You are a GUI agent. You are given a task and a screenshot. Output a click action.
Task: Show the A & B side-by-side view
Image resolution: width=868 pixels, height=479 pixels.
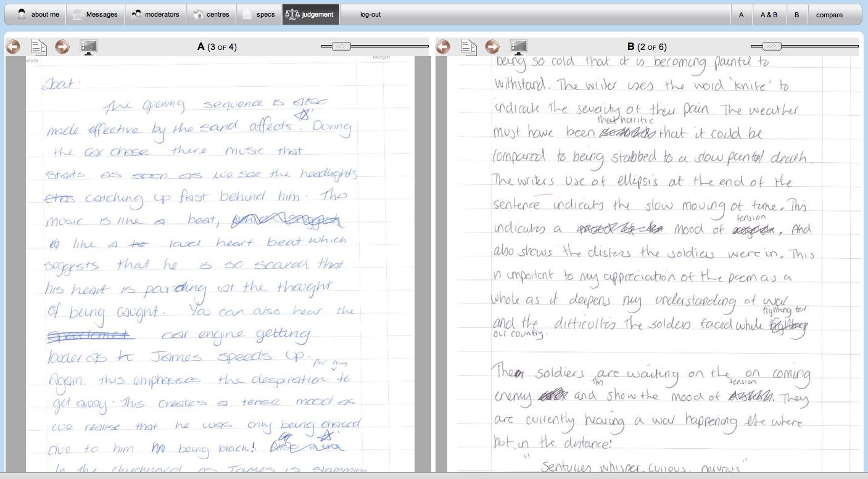point(769,15)
